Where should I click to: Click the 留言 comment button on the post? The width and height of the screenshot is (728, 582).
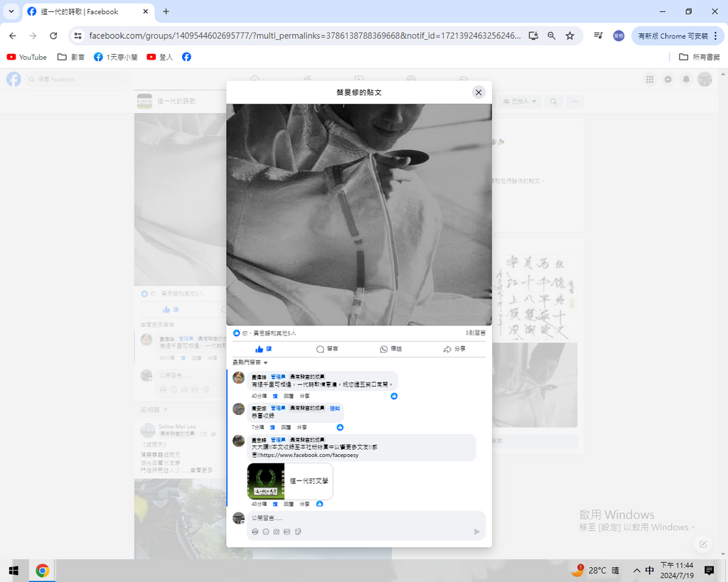point(327,349)
